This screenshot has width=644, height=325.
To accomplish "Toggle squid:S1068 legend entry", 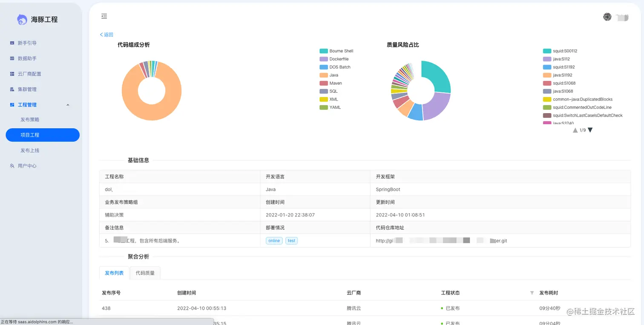I will point(559,83).
